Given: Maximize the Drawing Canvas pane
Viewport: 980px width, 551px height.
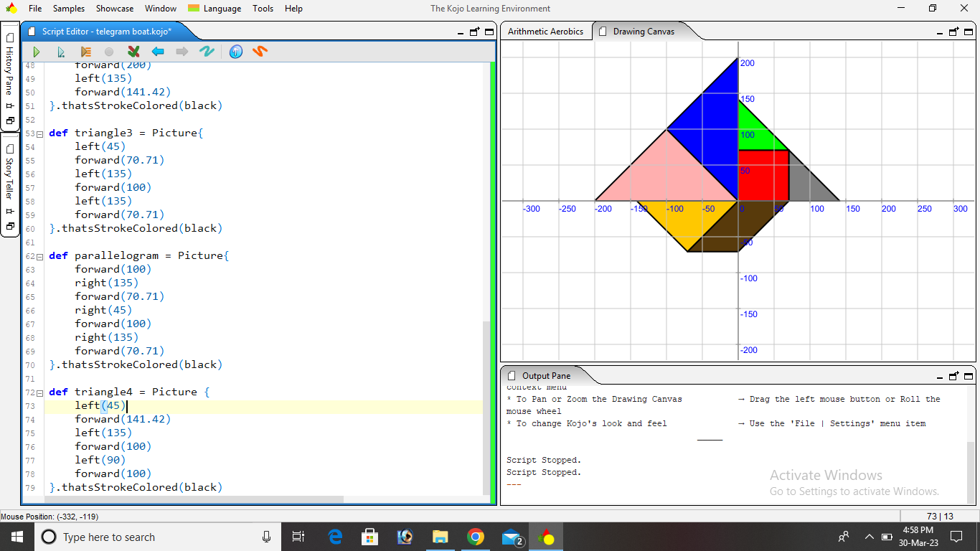Looking at the screenshot, I should [x=969, y=32].
